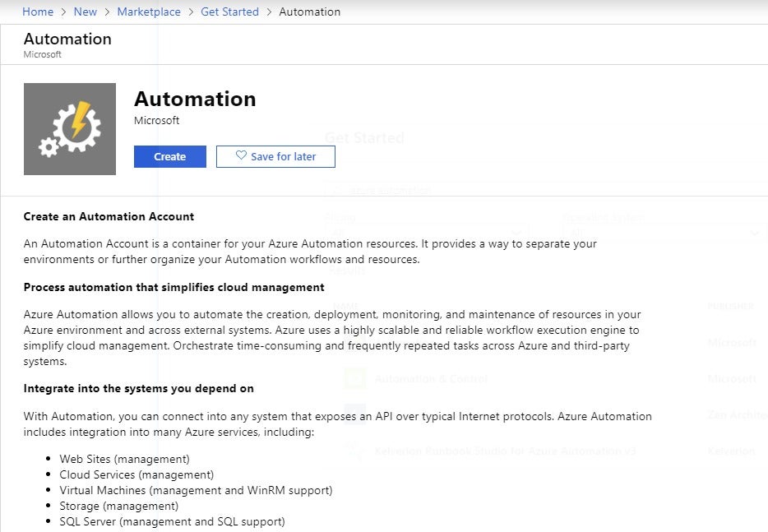This screenshot has height=532, width=768.
Task: Click 'Process automation that simplifies cloud management' heading
Action: (173, 288)
